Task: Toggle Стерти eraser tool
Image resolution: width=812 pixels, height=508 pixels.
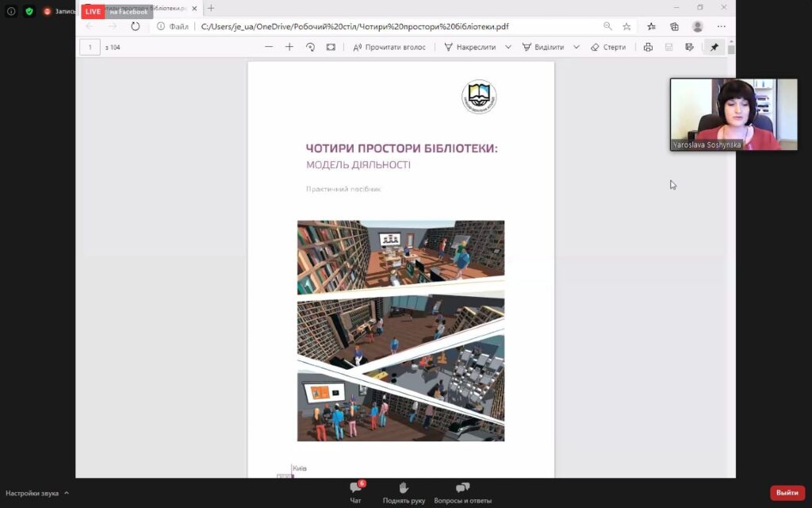Action: [x=608, y=47]
